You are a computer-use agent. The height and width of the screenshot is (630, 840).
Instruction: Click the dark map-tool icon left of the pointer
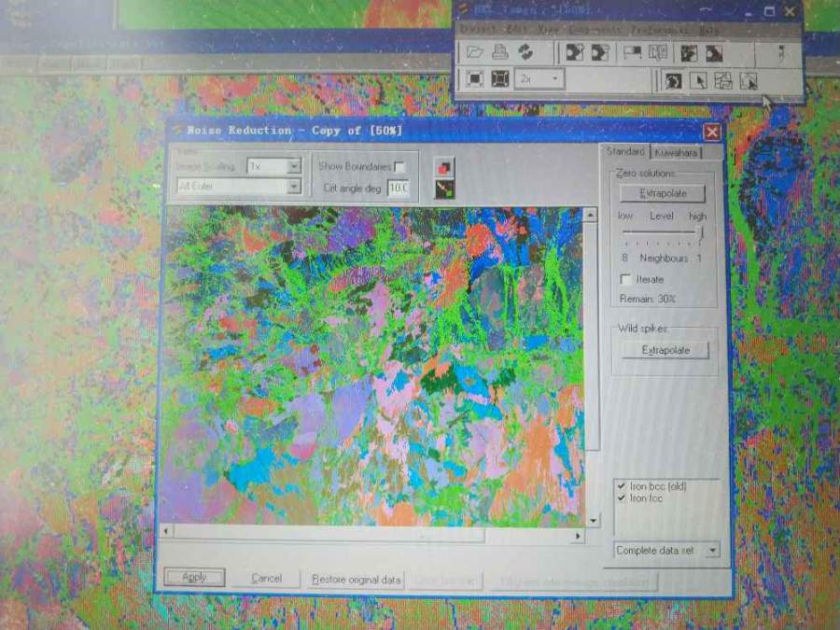tap(673, 81)
